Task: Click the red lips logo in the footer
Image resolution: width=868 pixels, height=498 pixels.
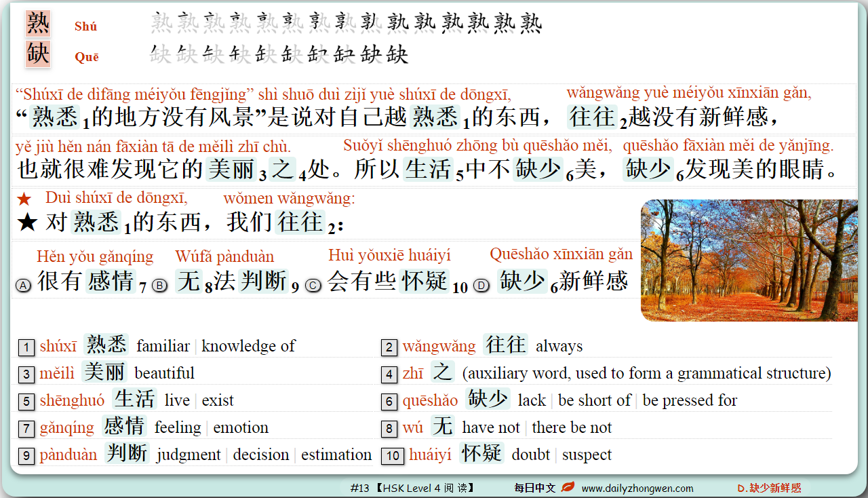Action: point(566,488)
